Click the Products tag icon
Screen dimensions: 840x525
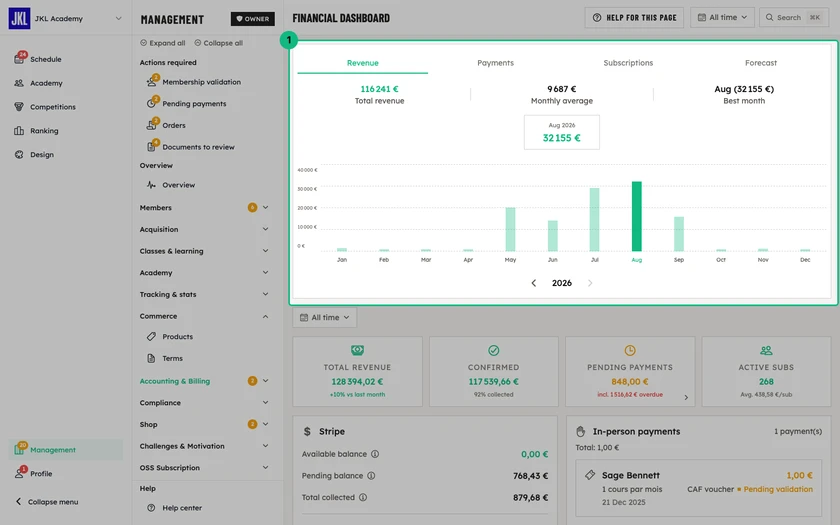(152, 336)
